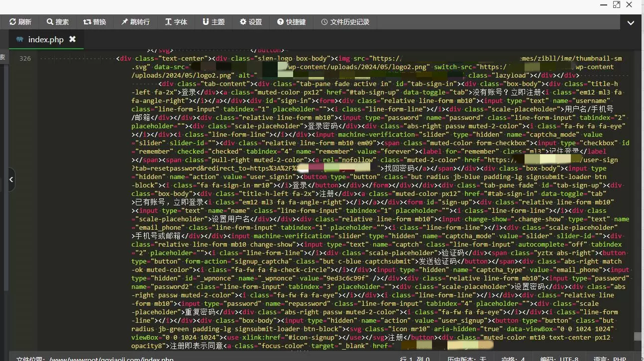Click the text 手机号或邮箱 in the code
Screen dimensions: 644x361
point(158,236)
